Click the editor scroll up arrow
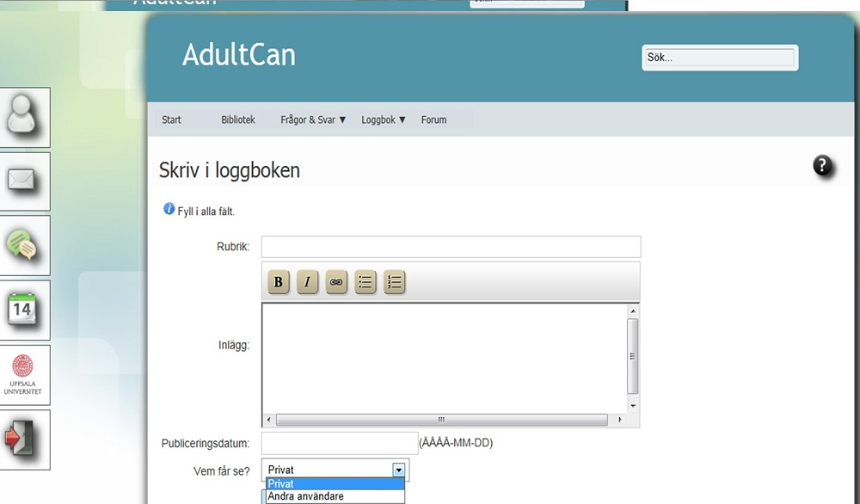The width and height of the screenshot is (860, 504). pos(633,311)
